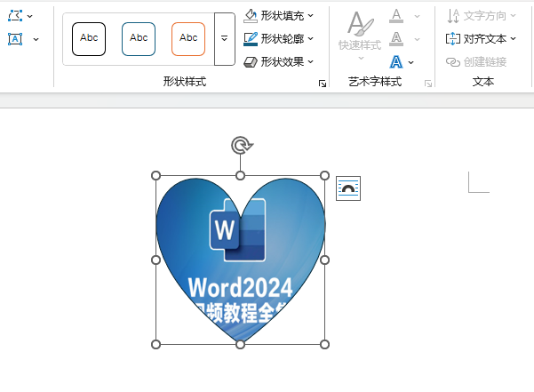Open the 形状填充 dropdown arrow
The height and width of the screenshot is (392, 534).
pyautogui.click(x=311, y=15)
